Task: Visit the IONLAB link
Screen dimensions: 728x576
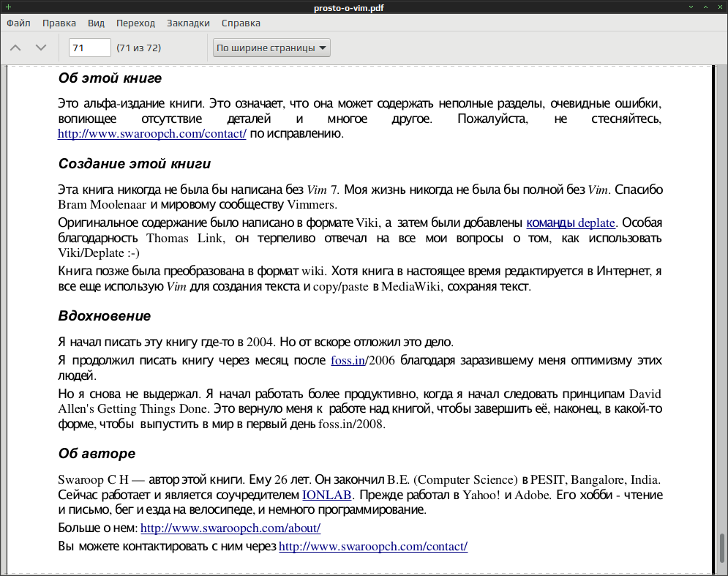Action: pyautogui.click(x=327, y=495)
